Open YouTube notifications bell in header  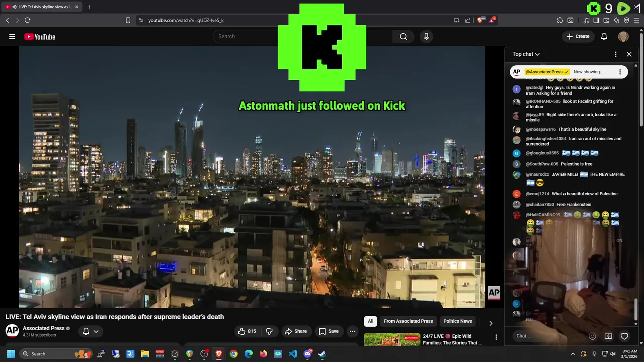point(604,36)
